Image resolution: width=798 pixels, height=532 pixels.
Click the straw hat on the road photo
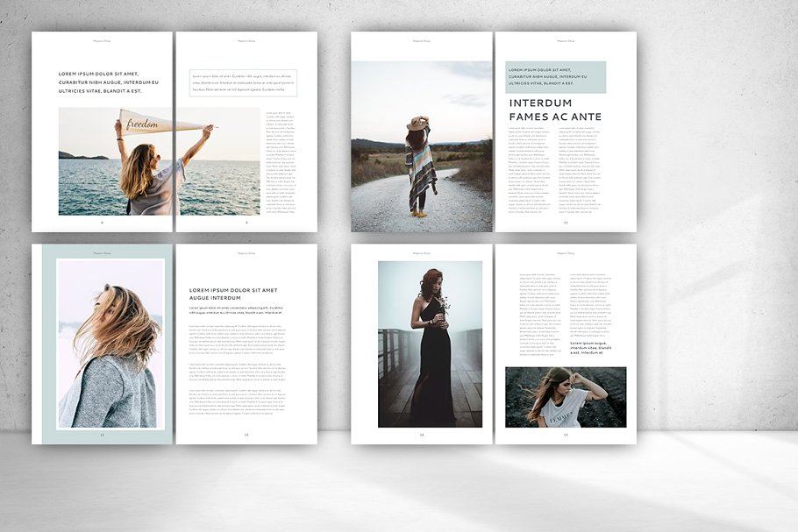[419, 124]
